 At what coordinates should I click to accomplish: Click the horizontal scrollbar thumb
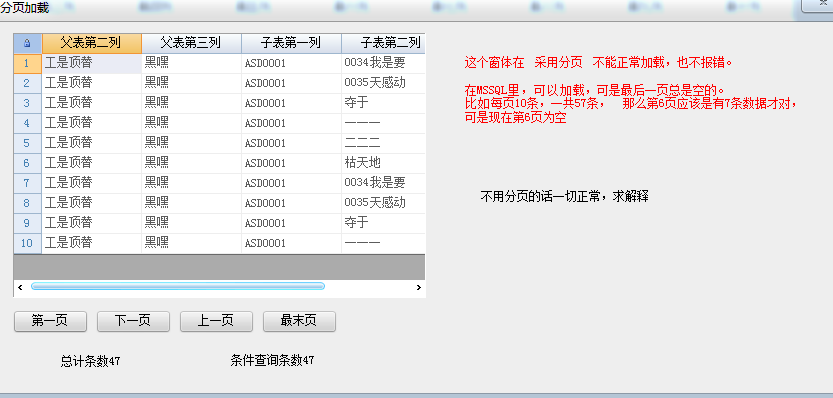coord(177,286)
